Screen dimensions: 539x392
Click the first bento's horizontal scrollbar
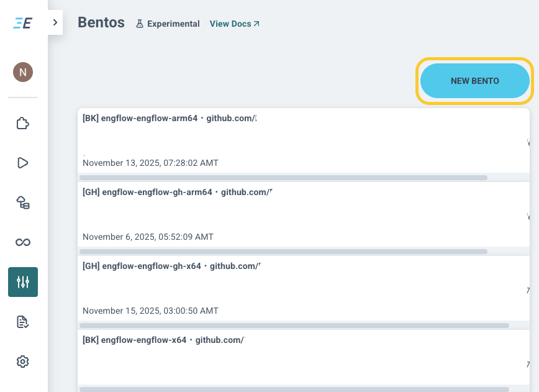pyautogui.click(x=283, y=177)
